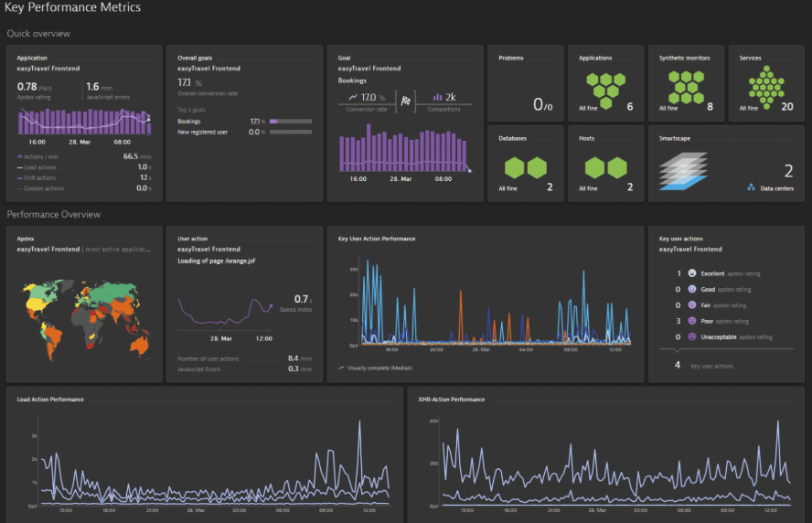
Task: Open the Problems tile
Action: click(x=526, y=83)
